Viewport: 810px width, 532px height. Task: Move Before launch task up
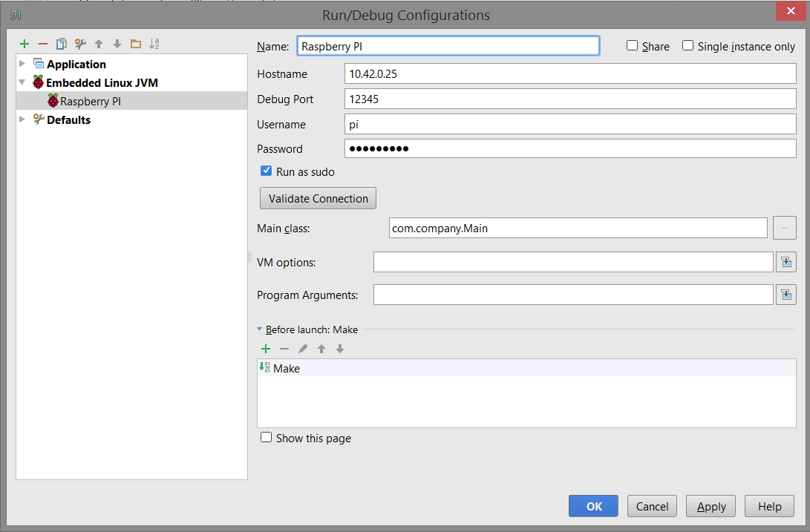(321, 349)
